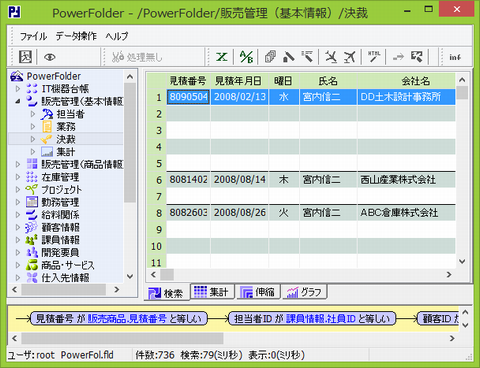
Task: Click the window with pencil toolbar icon
Action: pyautogui.click(x=417, y=57)
